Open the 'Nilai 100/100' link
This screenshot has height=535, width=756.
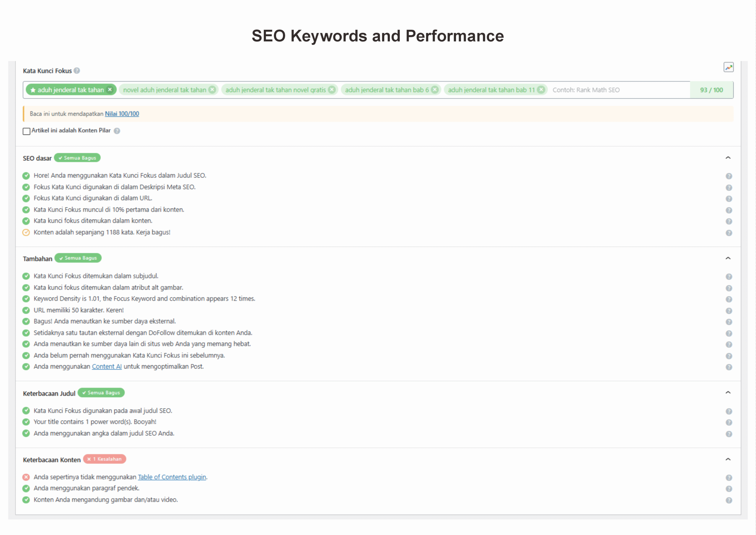[x=122, y=114]
